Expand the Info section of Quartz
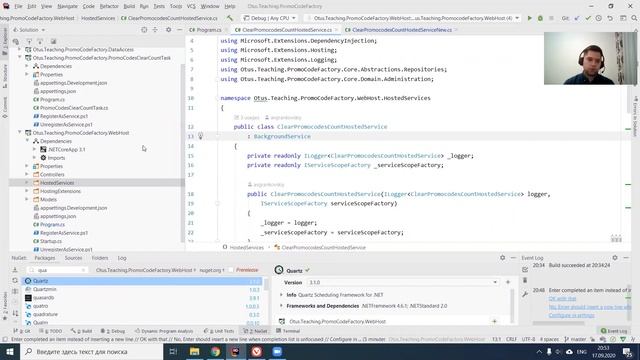Viewport: 640px width, 360px height. (x=281, y=295)
